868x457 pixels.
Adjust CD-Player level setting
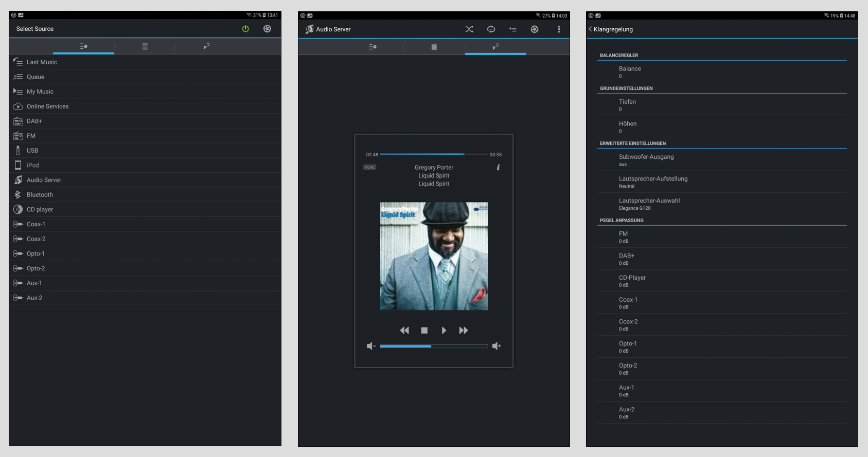(722, 281)
